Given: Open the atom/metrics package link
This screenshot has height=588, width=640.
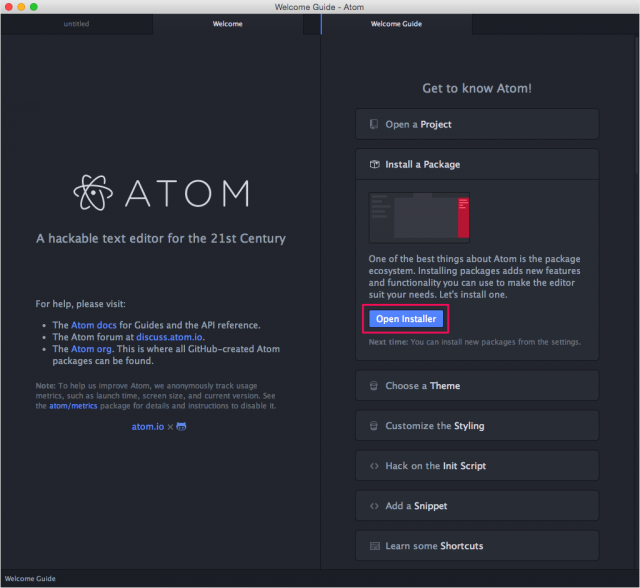Looking at the screenshot, I should click(x=73, y=406).
